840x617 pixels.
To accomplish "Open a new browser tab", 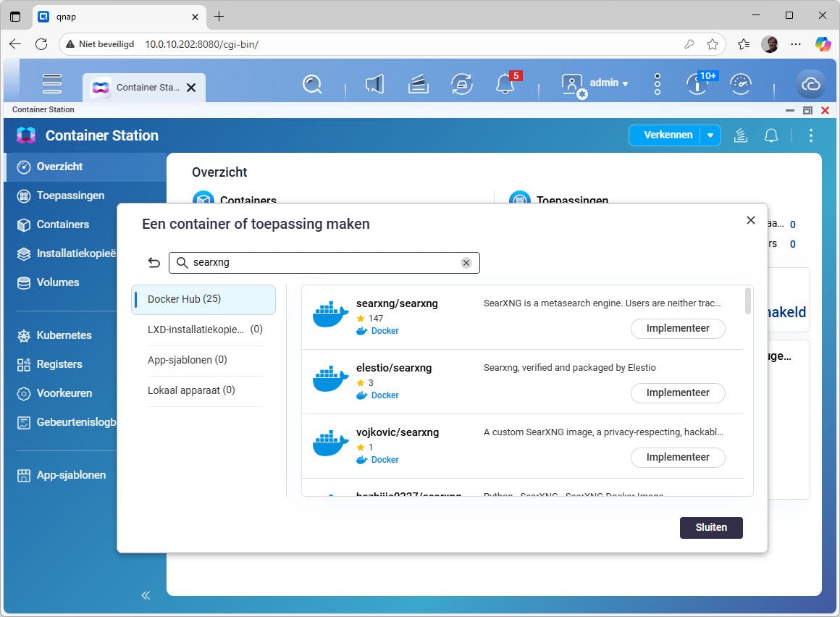I will point(219,17).
